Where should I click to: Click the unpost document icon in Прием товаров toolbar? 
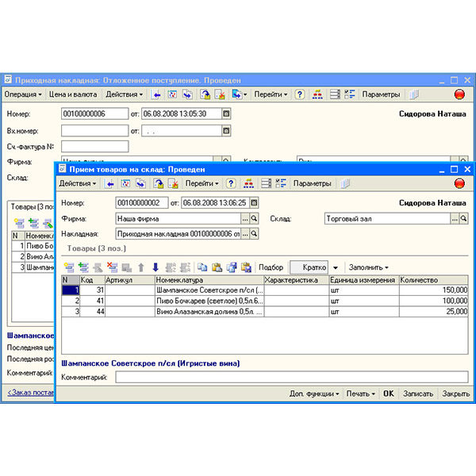click(173, 184)
